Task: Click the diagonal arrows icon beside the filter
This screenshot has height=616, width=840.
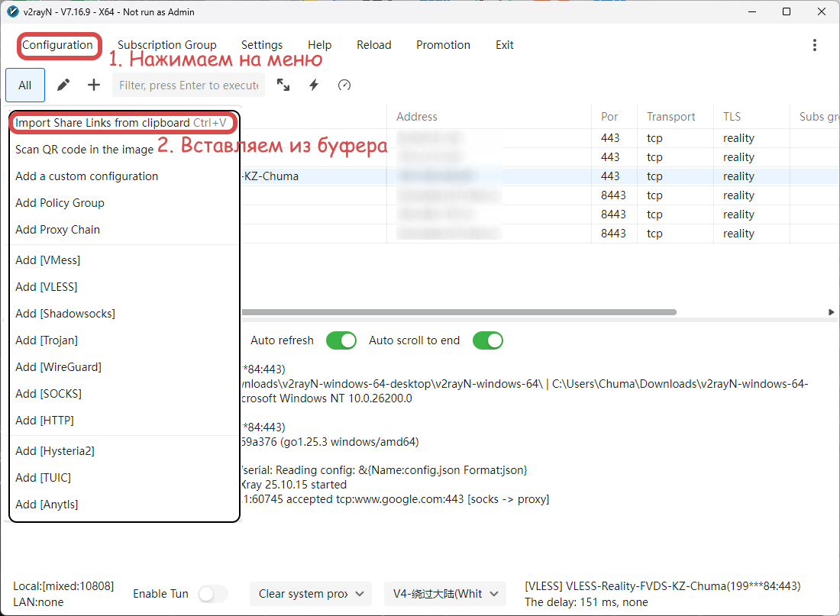Action: (x=283, y=85)
